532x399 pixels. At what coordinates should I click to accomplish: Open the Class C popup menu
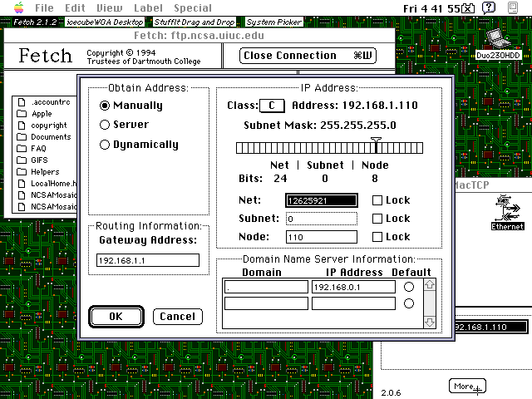(273, 106)
